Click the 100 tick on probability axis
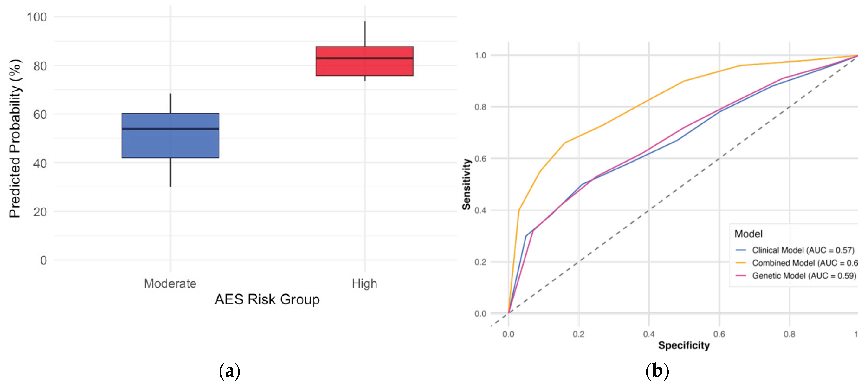Screen dimensions: 868x390 [x=37, y=17]
